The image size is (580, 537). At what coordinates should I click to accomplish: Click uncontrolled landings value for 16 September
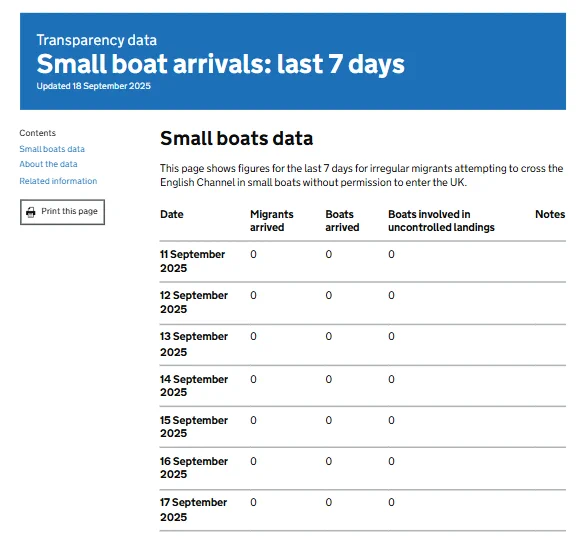pyautogui.click(x=391, y=461)
